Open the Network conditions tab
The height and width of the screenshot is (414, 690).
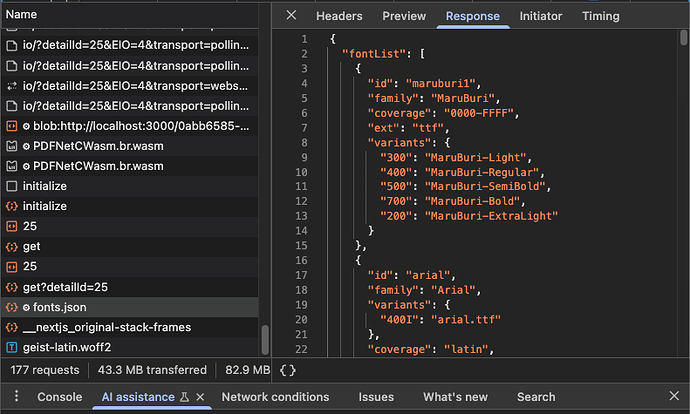275,397
